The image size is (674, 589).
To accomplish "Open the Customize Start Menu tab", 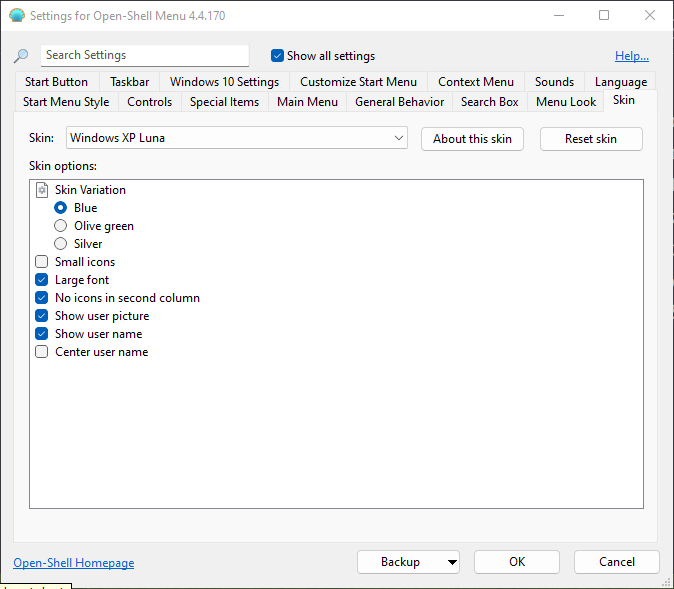I will click(x=358, y=82).
